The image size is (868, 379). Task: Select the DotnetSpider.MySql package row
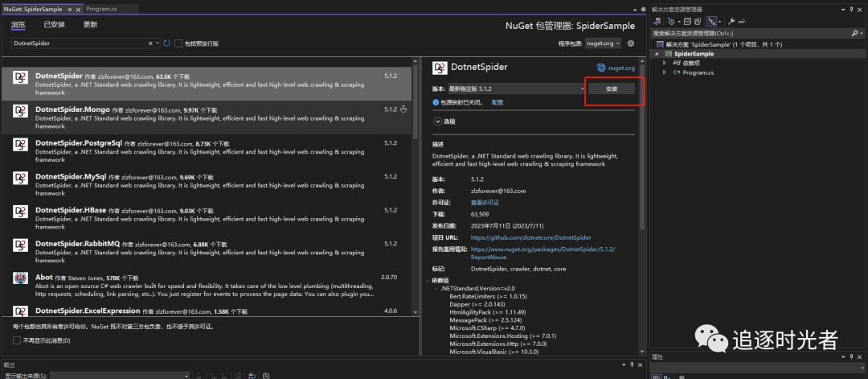[x=206, y=185]
